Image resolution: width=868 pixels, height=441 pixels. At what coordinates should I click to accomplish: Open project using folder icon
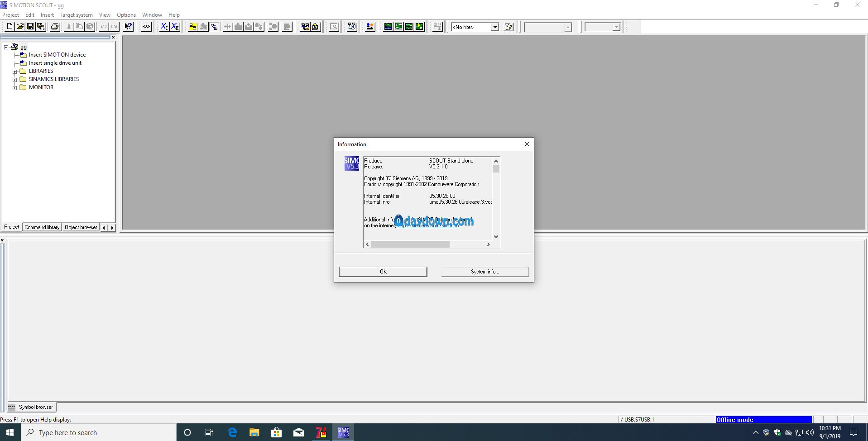click(x=20, y=27)
